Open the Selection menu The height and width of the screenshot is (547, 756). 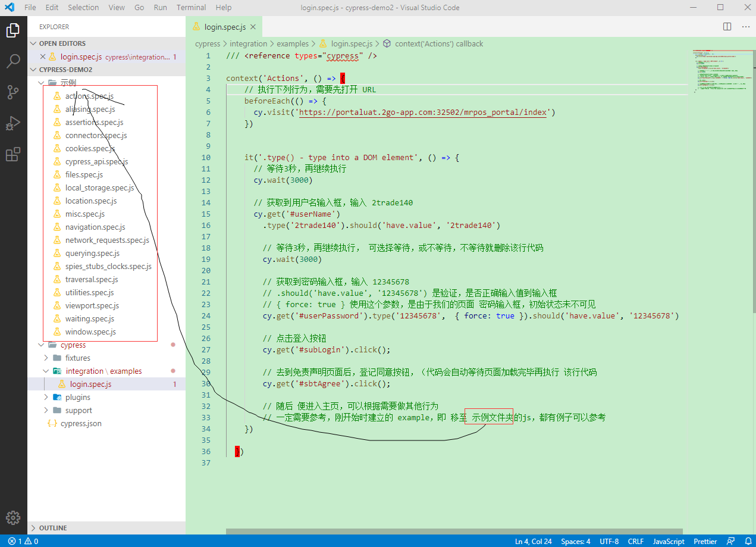(83, 7)
